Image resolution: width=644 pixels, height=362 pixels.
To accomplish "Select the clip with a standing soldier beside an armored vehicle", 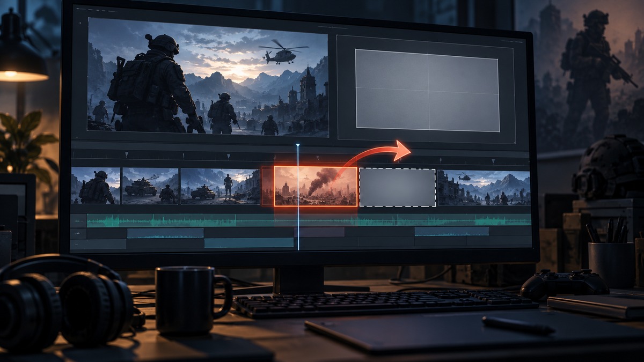I will [220, 186].
